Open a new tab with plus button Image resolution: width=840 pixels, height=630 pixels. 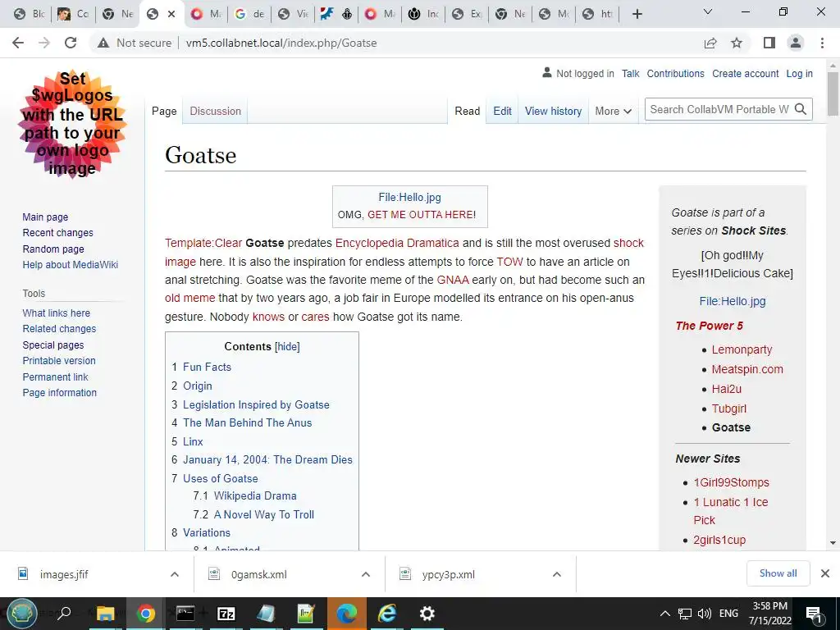[637, 14]
